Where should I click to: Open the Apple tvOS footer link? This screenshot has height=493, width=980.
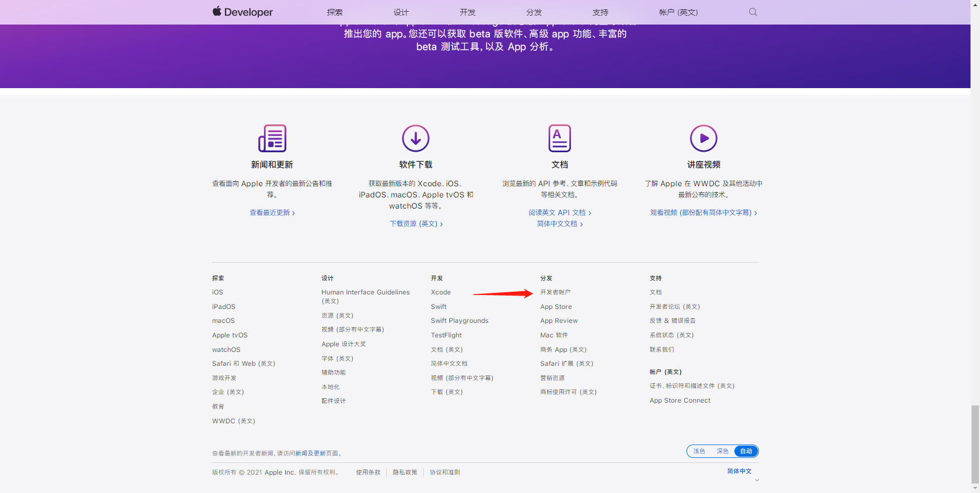click(230, 335)
